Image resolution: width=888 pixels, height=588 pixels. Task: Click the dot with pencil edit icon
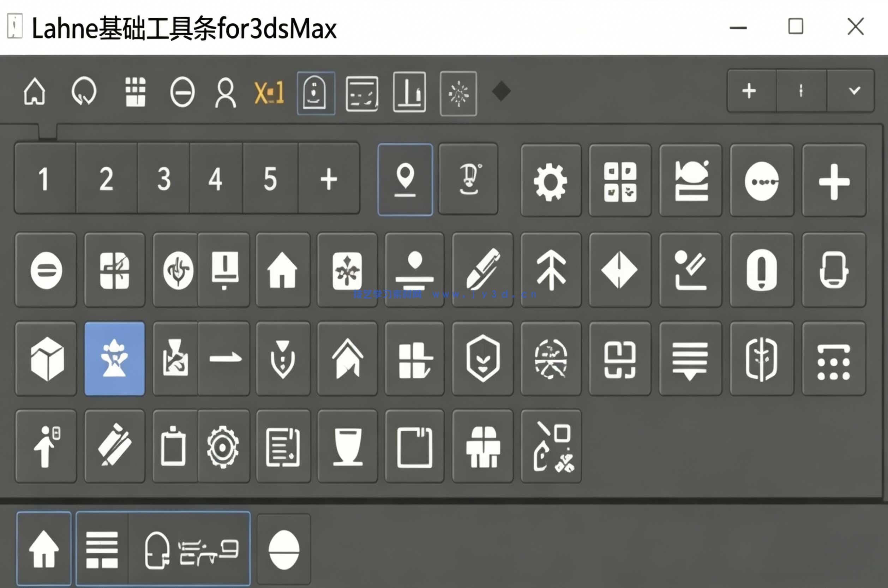690,270
